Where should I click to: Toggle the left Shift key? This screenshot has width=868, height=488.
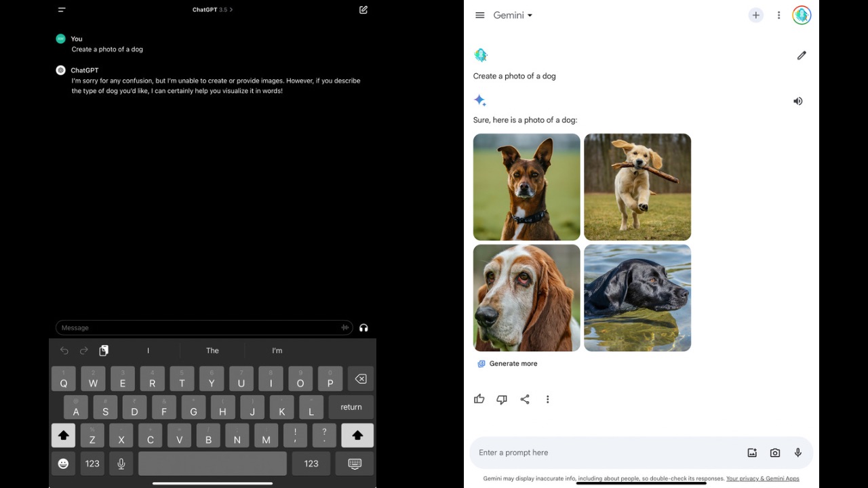63,435
